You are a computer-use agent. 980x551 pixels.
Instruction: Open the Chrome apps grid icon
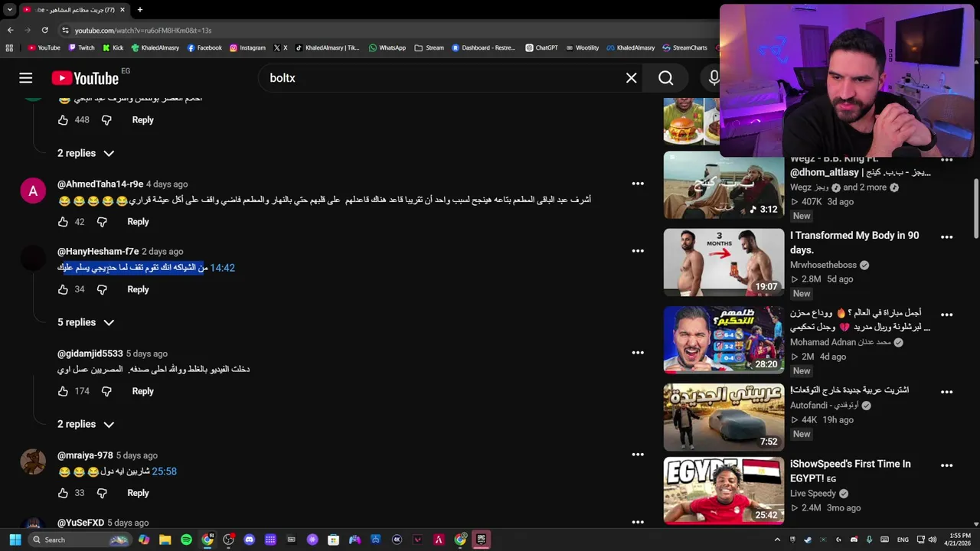coord(9,47)
